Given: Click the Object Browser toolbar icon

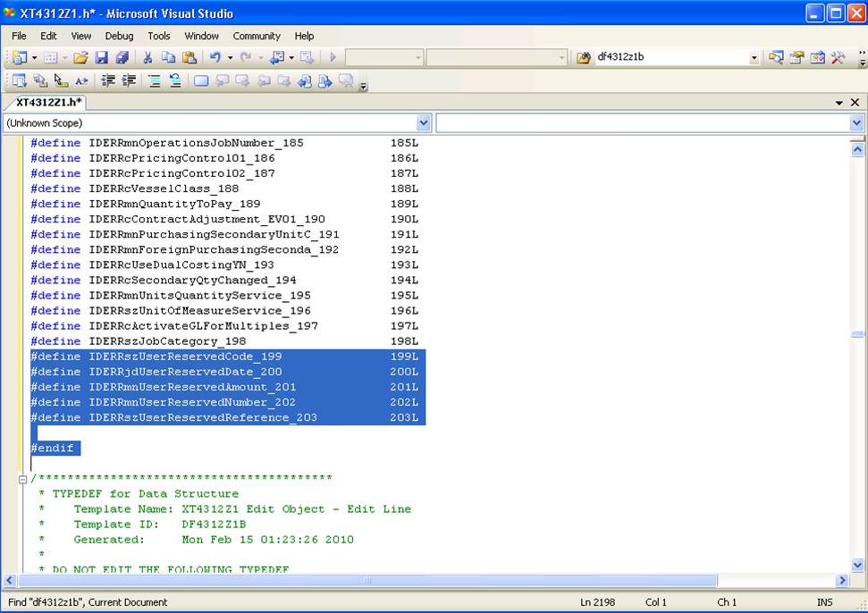Looking at the screenshot, I should [818, 57].
